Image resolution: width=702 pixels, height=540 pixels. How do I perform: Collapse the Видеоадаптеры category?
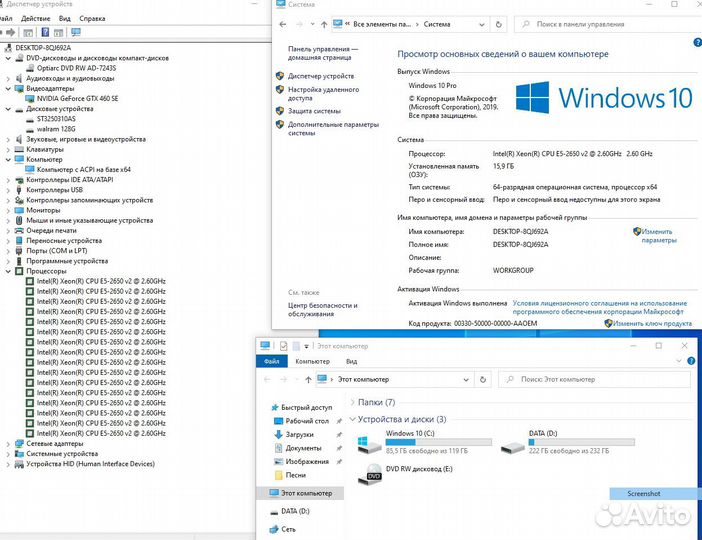[x=8, y=89]
